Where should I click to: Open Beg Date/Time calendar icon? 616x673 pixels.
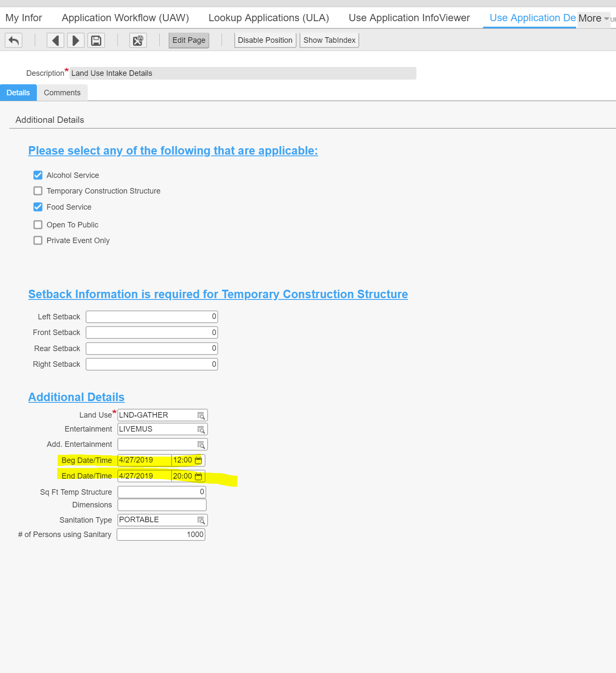coord(198,460)
